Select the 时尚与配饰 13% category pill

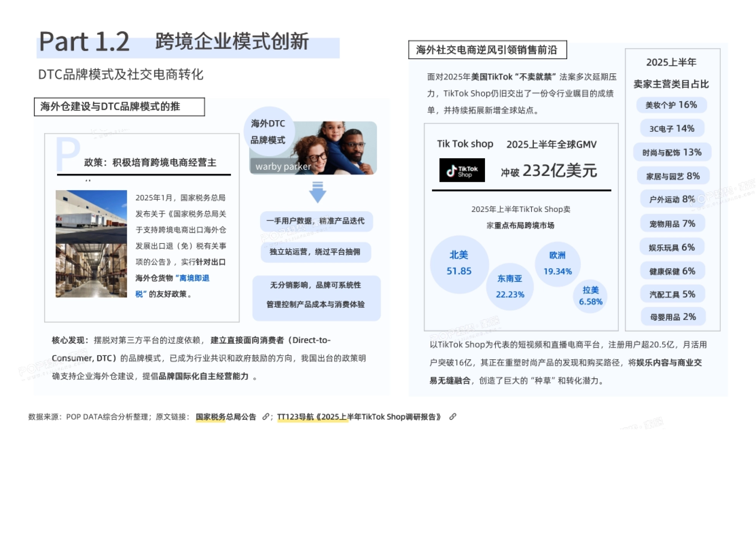(672, 152)
